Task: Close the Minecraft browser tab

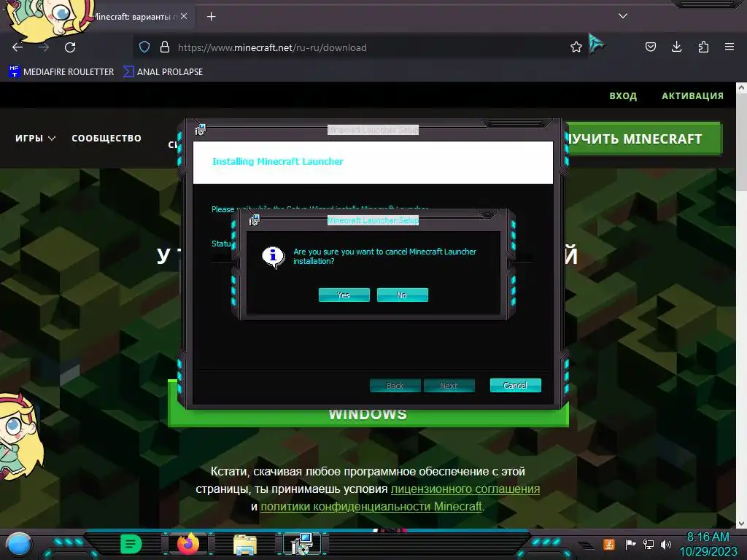Action: point(184,16)
